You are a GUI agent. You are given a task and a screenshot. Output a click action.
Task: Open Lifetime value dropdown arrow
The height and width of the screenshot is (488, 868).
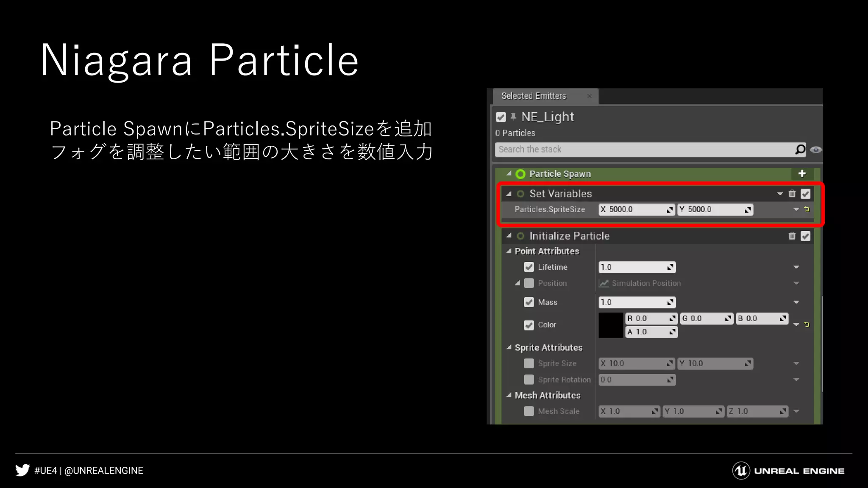(796, 267)
